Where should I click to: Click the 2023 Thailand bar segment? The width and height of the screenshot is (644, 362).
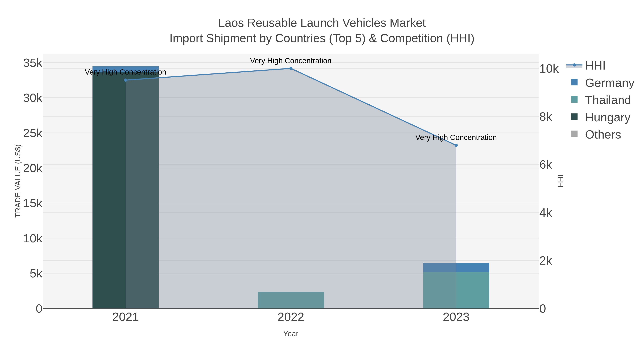(x=456, y=290)
